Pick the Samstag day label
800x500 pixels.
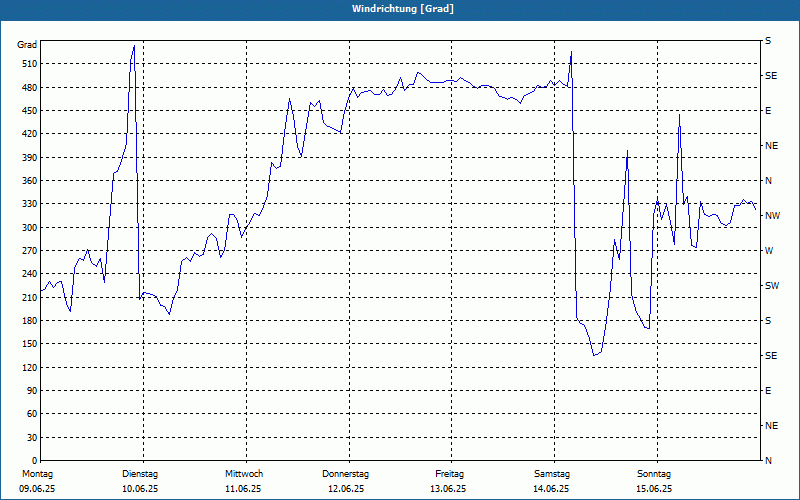[552, 474]
